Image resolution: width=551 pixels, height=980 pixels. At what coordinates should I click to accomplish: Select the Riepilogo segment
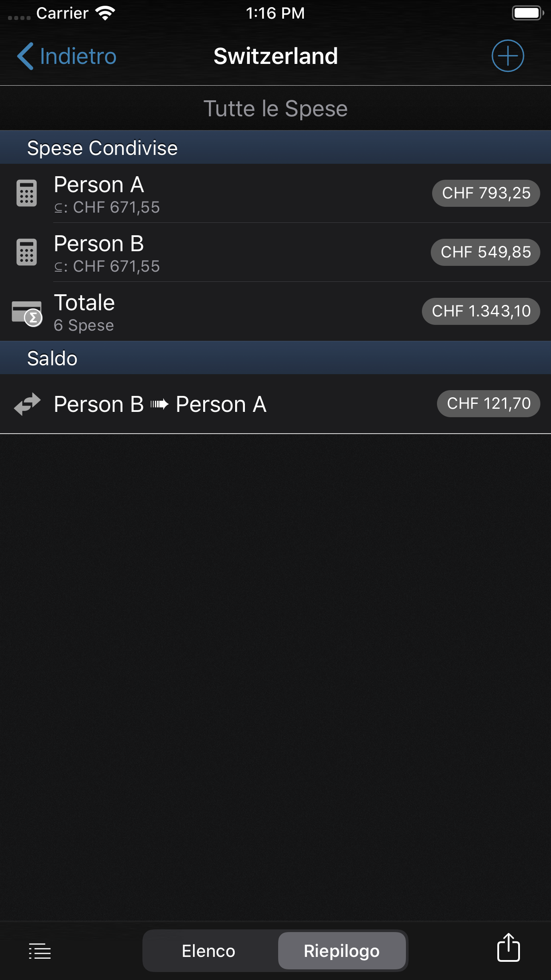pos(342,951)
